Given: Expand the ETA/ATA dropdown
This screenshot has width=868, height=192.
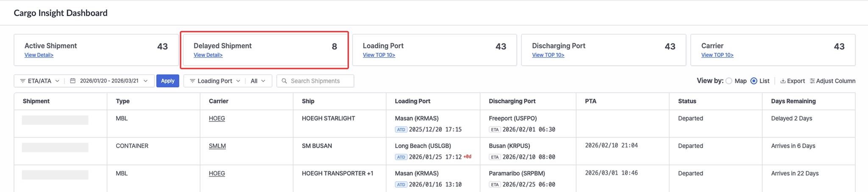Looking at the screenshot, I should point(40,81).
